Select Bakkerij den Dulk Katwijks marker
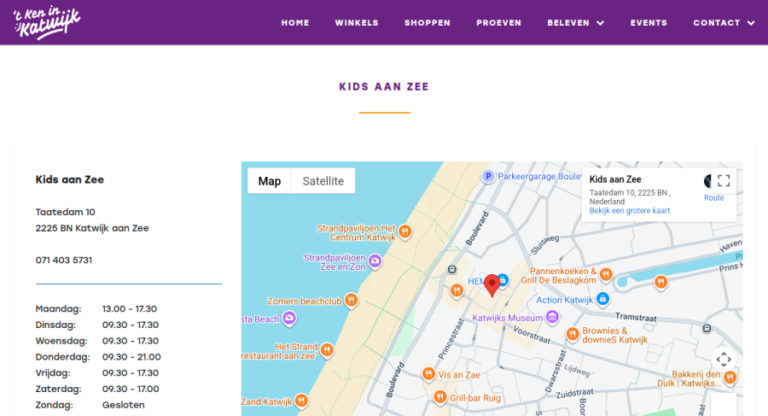 [x=730, y=377]
